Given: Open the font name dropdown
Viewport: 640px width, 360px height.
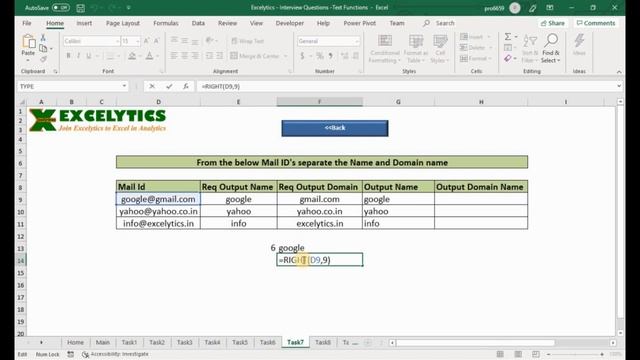Looking at the screenshot, I should click(x=117, y=41).
